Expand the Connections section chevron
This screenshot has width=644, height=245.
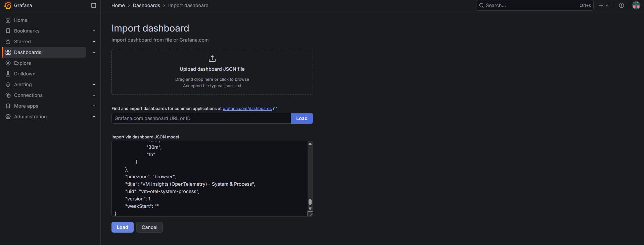click(94, 95)
